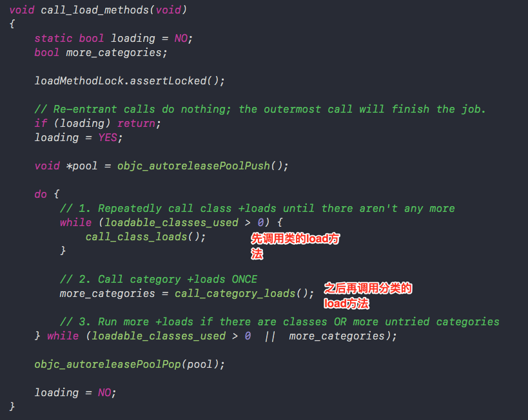
Task: Click call_category_loads() function call
Action: click(244, 294)
